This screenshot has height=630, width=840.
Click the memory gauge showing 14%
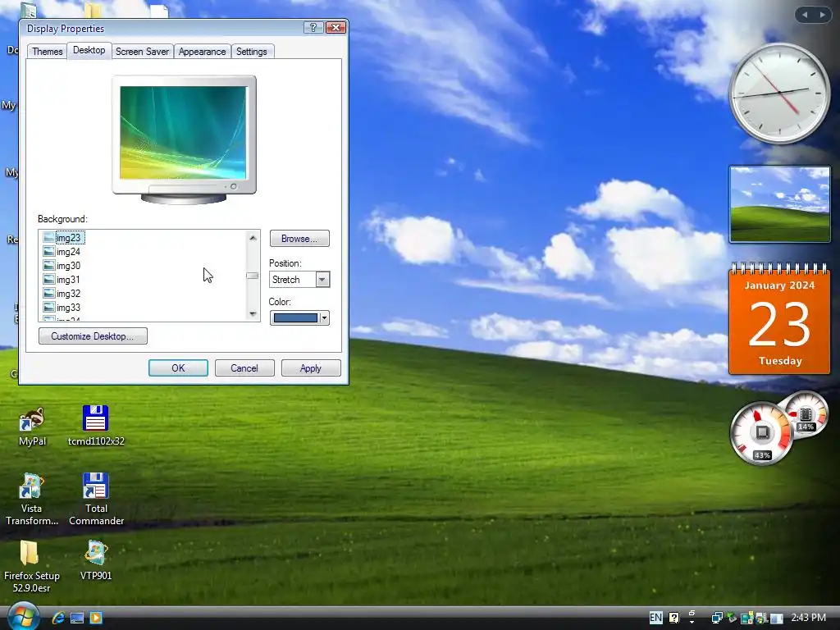click(806, 415)
